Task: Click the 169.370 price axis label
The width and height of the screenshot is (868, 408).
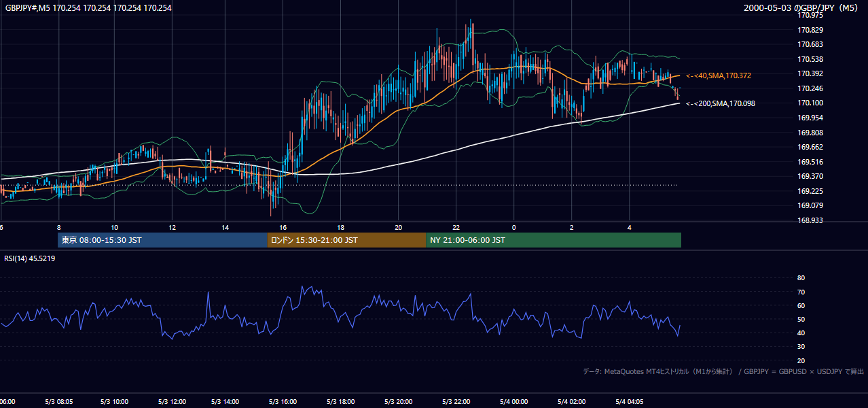Action: tap(810, 176)
